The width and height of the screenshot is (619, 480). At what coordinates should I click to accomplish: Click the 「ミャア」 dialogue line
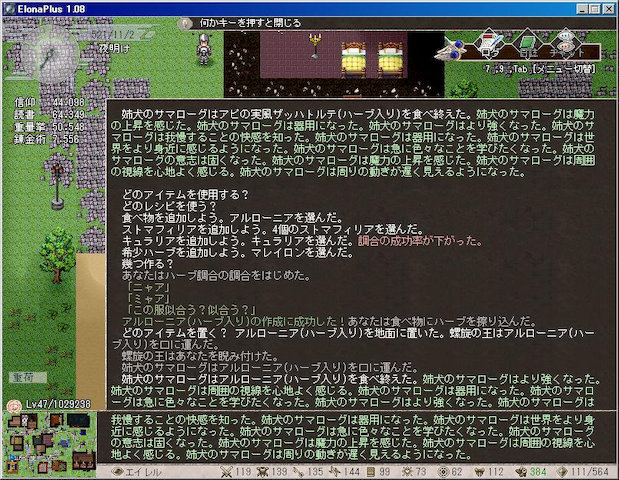point(148,298)
